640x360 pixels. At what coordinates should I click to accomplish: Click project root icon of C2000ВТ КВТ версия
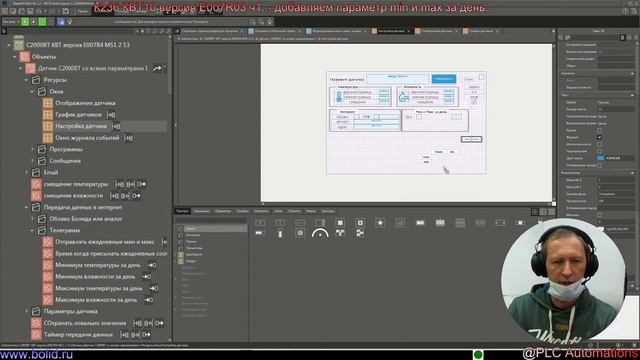coord(19,44)
